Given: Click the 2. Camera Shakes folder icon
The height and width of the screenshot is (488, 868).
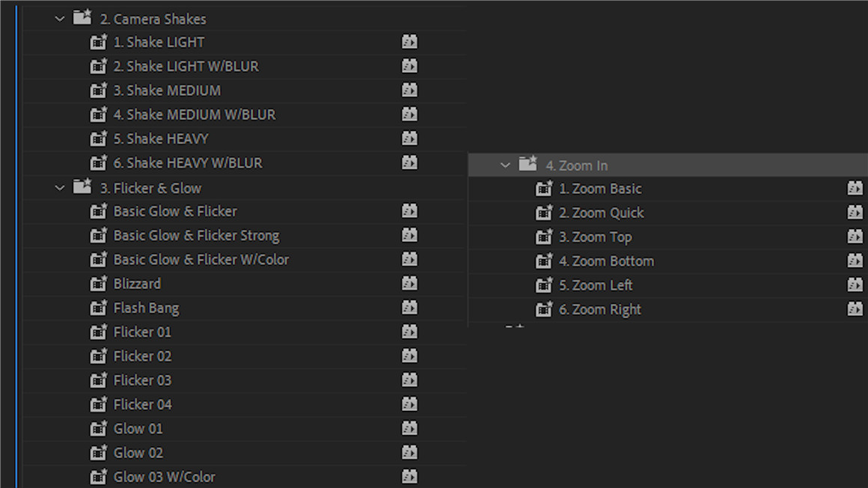Looking at the screenshot, I should 82,18.
